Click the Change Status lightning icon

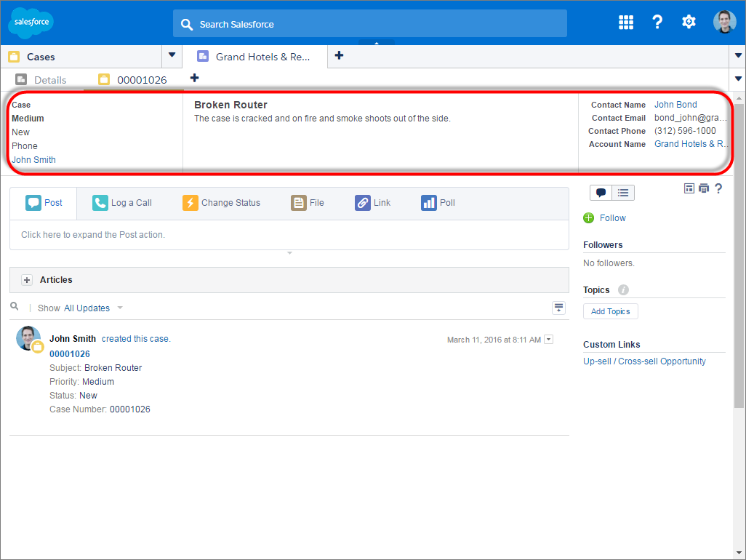[190, 203]
